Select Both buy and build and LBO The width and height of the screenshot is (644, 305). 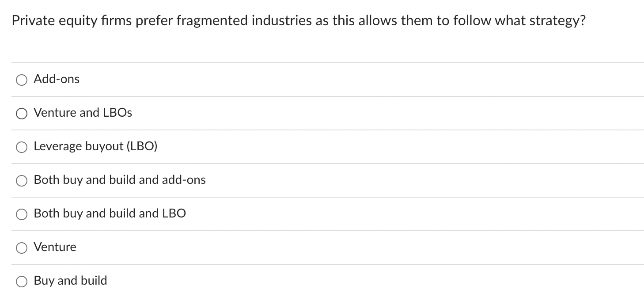coord(21,214)
